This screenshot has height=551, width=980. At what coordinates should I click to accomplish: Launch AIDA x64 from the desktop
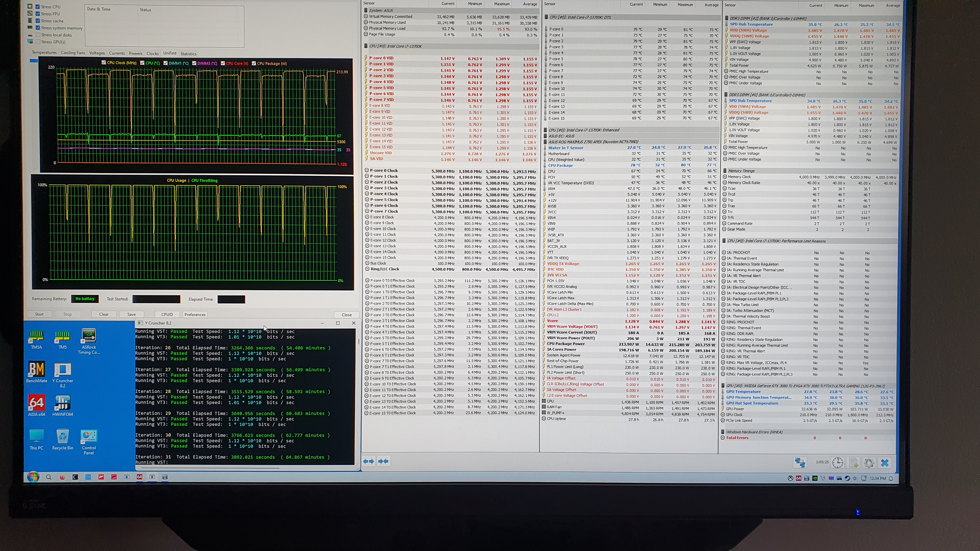pos(36,405)
